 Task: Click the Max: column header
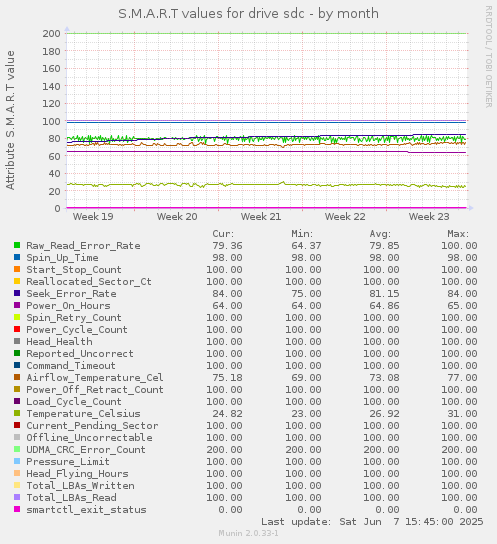[x=458, y=234]
